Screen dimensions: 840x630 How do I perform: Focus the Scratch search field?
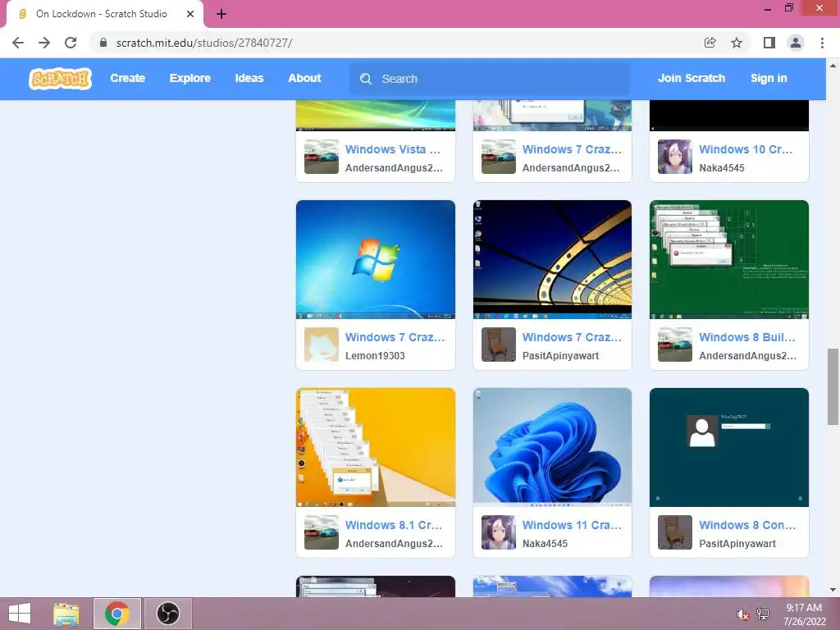click(x=490, y=79)
